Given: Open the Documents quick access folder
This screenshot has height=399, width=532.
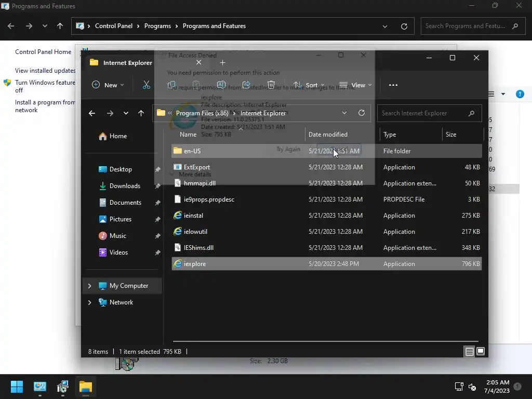Looking at the screenshot, I should pyautogui.click(x=120, y=203).
